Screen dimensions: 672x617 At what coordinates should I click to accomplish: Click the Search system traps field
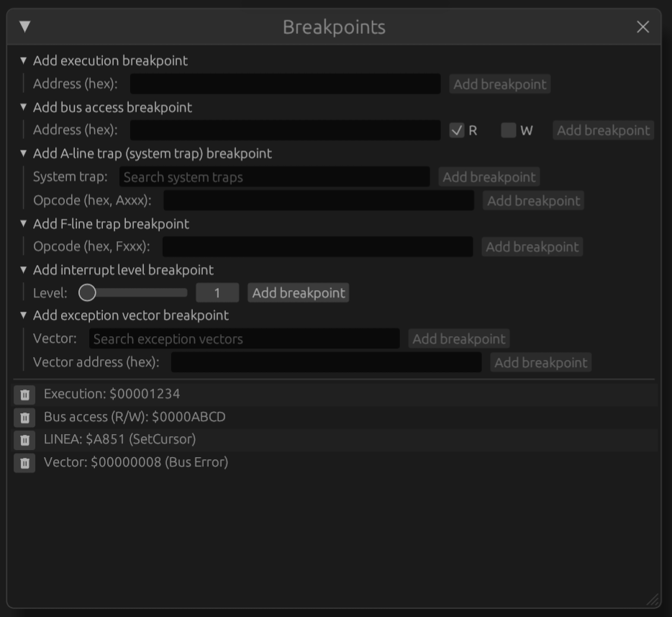click(x=273, y=176)
